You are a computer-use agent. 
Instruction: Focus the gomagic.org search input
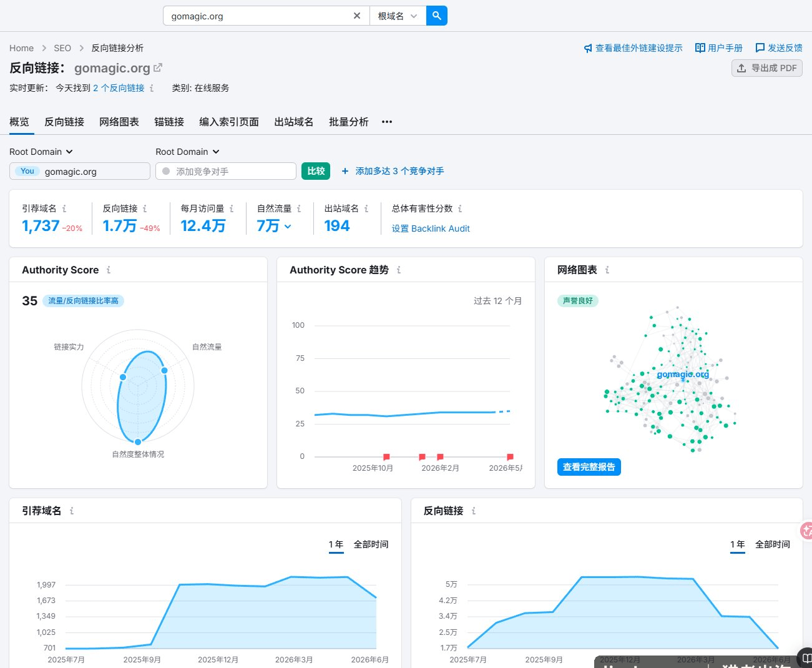[x=259, y=16]
